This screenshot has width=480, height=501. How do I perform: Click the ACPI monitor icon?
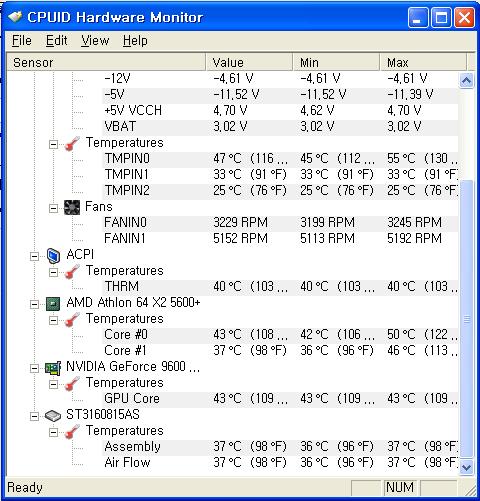[53, 256]
